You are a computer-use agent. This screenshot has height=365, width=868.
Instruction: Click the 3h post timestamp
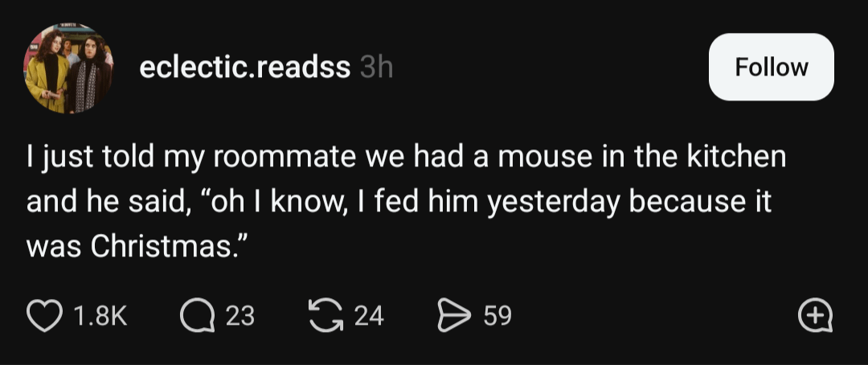(376, 68)
